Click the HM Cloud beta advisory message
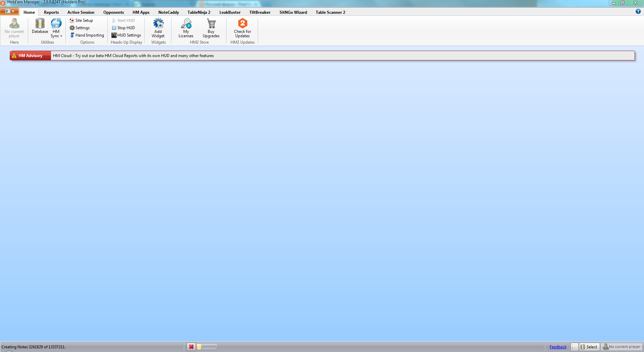 pyautogui.click(x=133, y=56)
